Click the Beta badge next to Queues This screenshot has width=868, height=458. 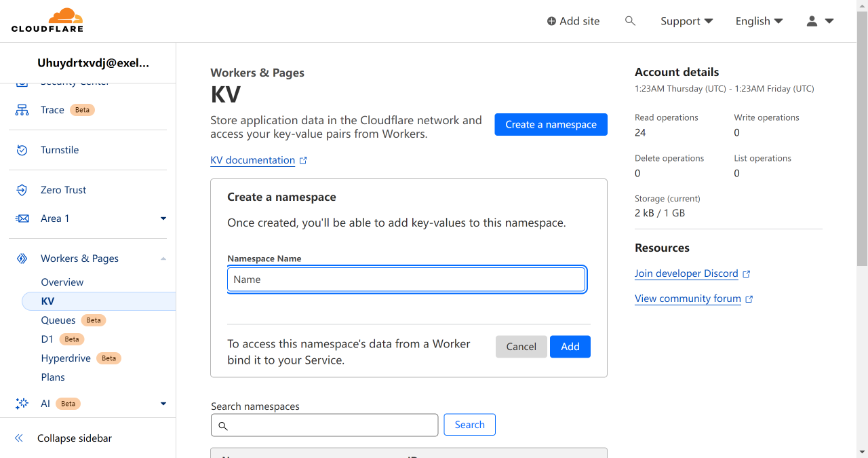coord(94,320)
